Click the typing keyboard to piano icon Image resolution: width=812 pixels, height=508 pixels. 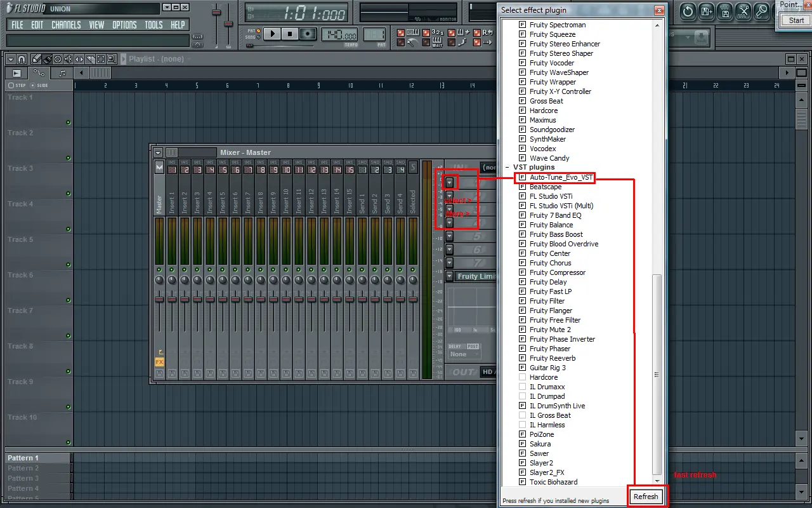(413, 32)
